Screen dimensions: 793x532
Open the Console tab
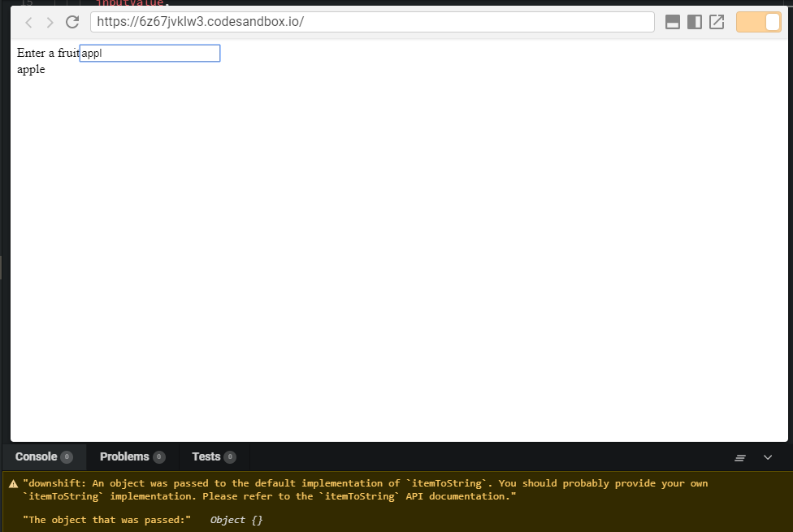pos(36,456)
